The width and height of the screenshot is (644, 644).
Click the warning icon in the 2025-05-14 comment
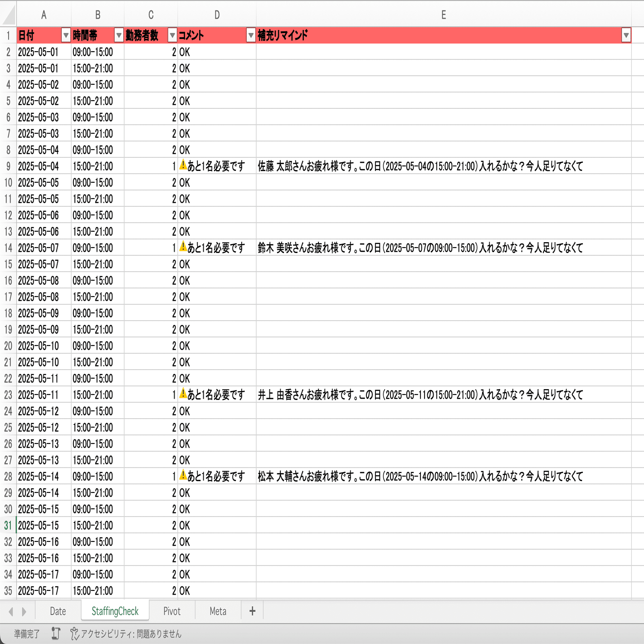point(183,476)
